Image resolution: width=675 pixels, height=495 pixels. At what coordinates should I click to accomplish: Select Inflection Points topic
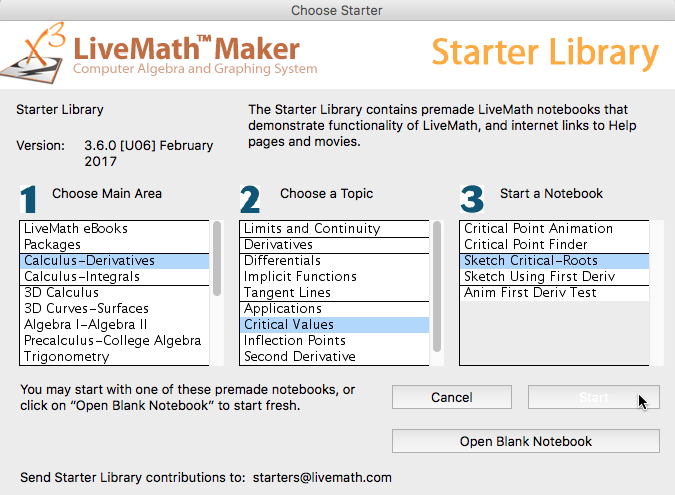pyautogui.click(x=334, y=340)
